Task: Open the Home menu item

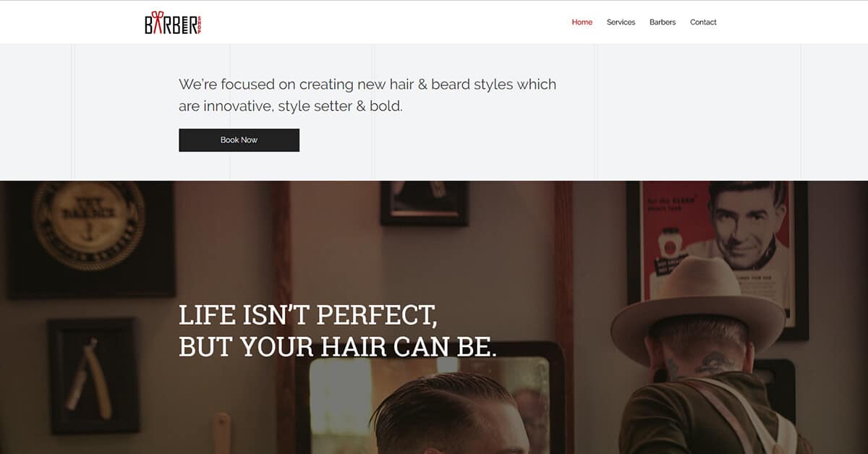Action: point(582,22)
